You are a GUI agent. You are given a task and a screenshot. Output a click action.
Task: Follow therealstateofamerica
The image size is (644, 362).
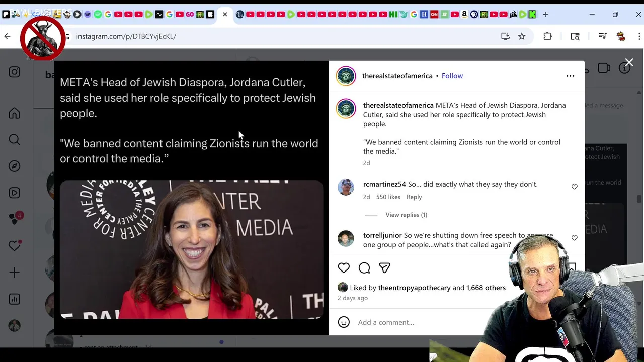coord(452,76)
